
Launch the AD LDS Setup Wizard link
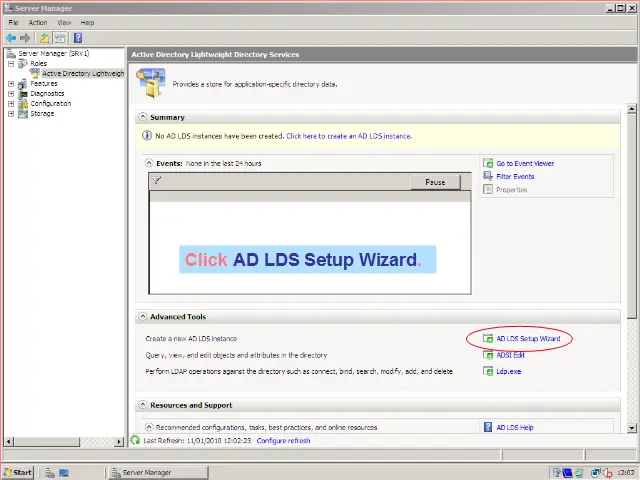(x=528, y=338)
